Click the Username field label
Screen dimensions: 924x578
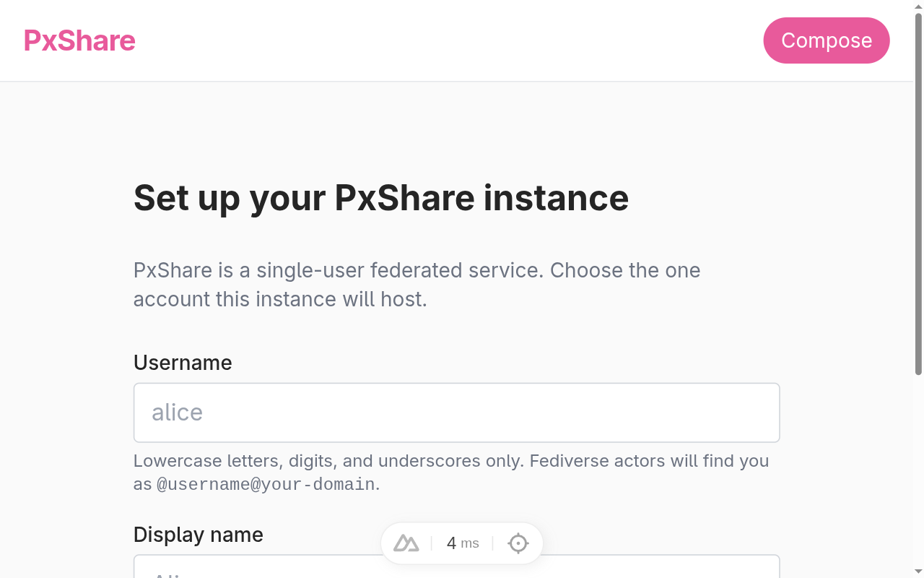tap(183, 362)
